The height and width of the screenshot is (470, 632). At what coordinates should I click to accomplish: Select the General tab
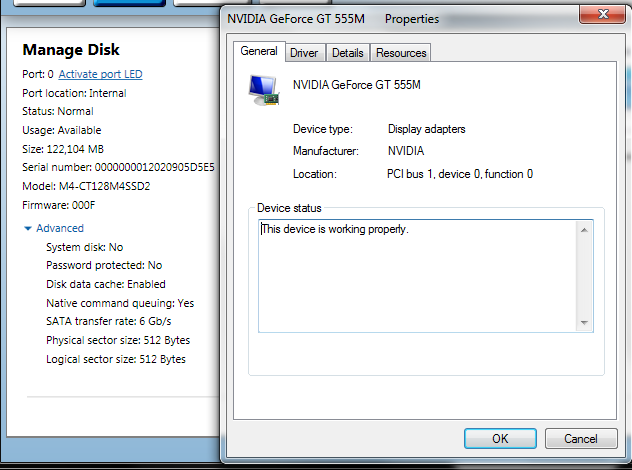pyautogui.click(x=259, y=51)
